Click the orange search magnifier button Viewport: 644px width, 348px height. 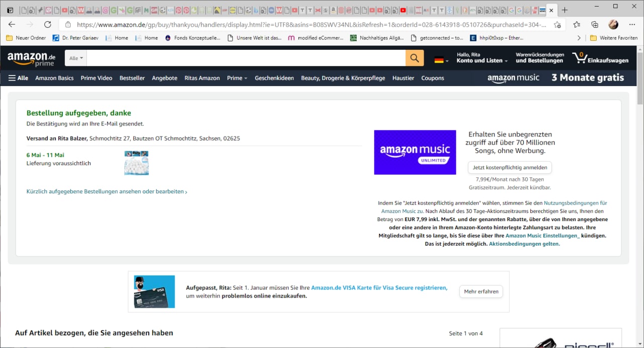pyautogui.click(x=414, y=58)
